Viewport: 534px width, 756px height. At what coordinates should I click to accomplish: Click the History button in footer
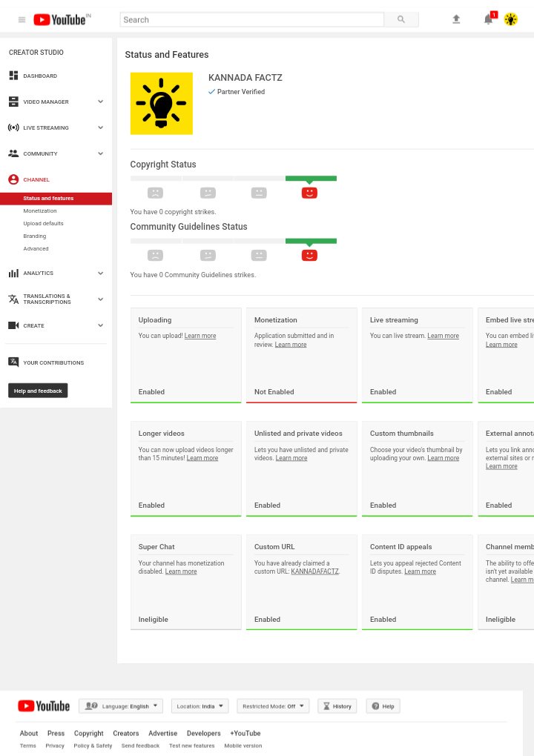337,706
